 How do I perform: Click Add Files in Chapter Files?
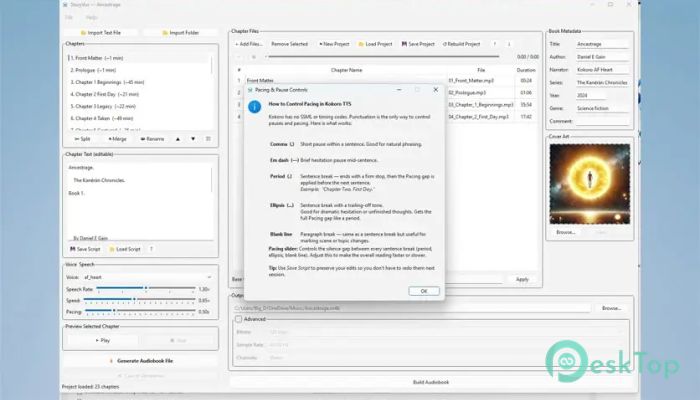click(249, 44)
